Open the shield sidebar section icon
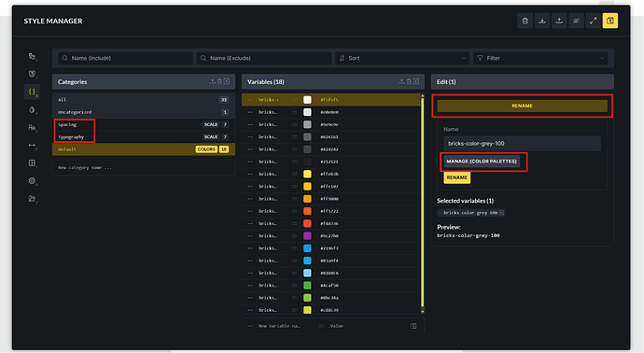Screen dimensions: 644x353 tap(32, 74)
